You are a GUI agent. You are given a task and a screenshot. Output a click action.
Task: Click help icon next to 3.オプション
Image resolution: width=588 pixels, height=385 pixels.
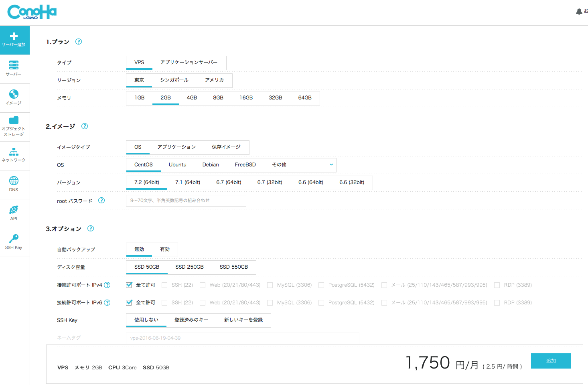pos(91,228)
